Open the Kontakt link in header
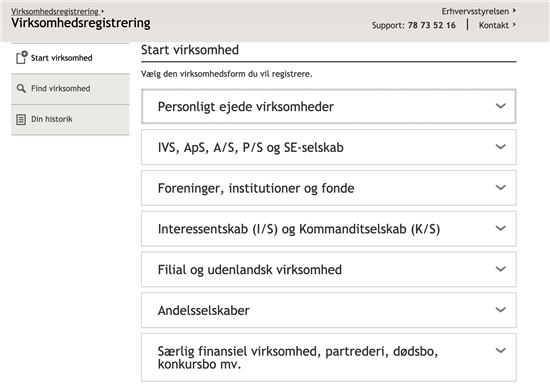 [494, 25]
